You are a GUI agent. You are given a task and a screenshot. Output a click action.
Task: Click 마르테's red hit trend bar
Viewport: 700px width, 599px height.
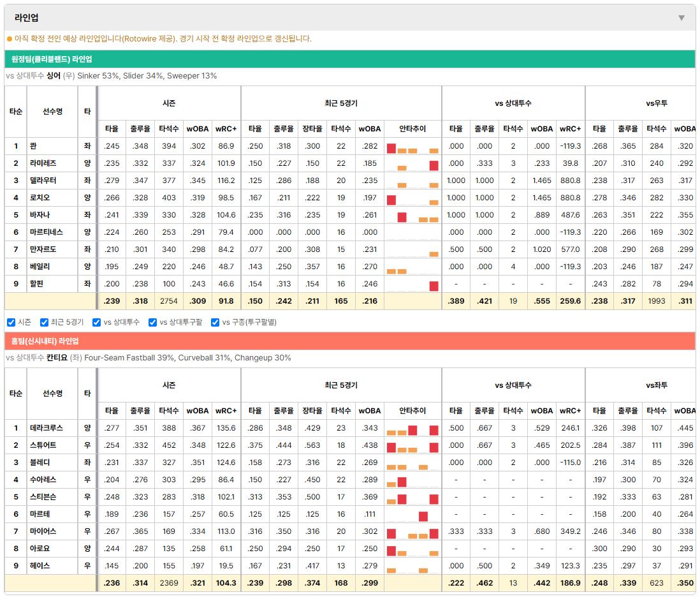click(423, 516)
